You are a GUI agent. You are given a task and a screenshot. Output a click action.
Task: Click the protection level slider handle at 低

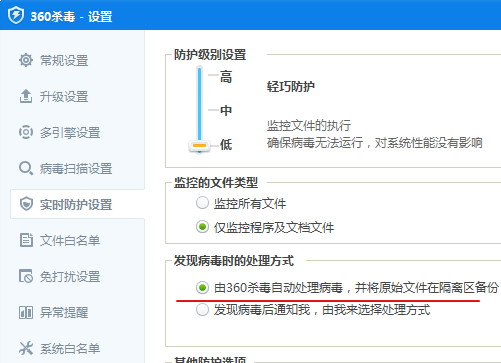[x=199, y=146]
